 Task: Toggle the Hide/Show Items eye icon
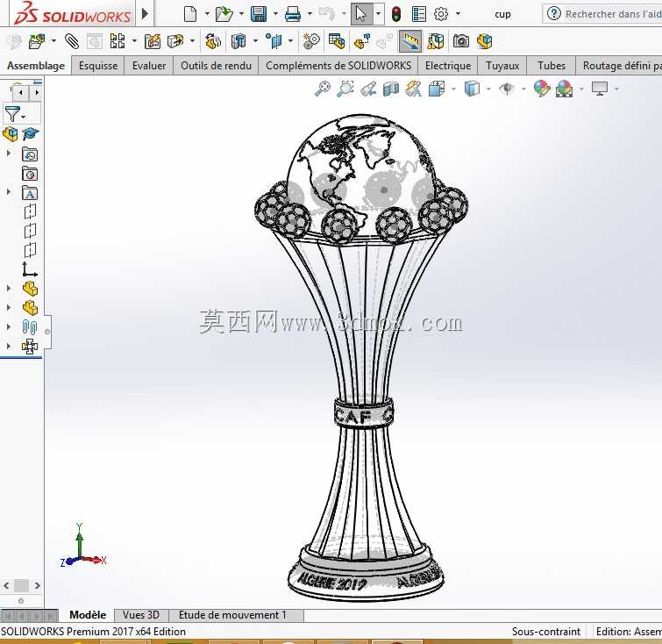(x=506, y=89)
